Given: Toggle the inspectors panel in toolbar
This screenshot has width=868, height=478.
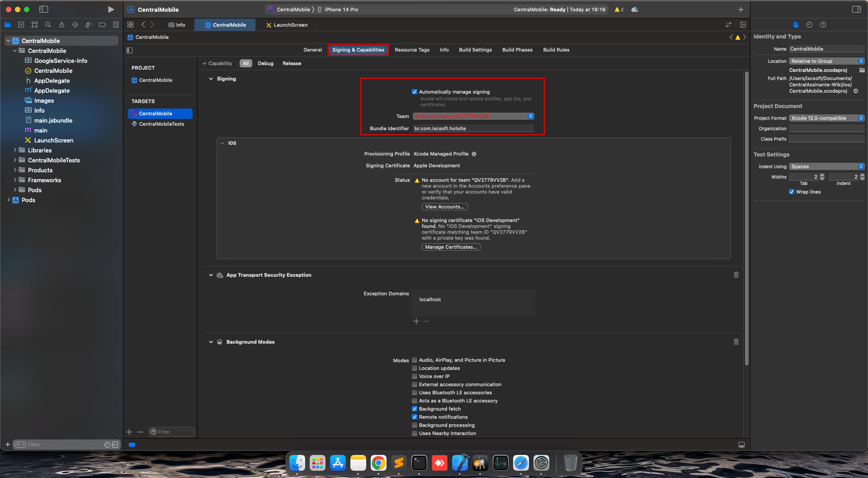Looking at the screenshot, I should (856, 9).
